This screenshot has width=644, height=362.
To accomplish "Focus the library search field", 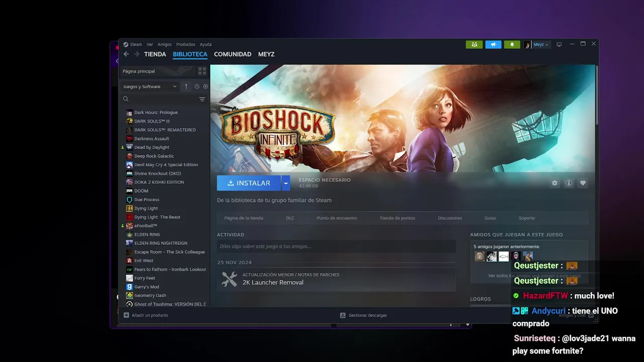I will [x=160, y=99].
